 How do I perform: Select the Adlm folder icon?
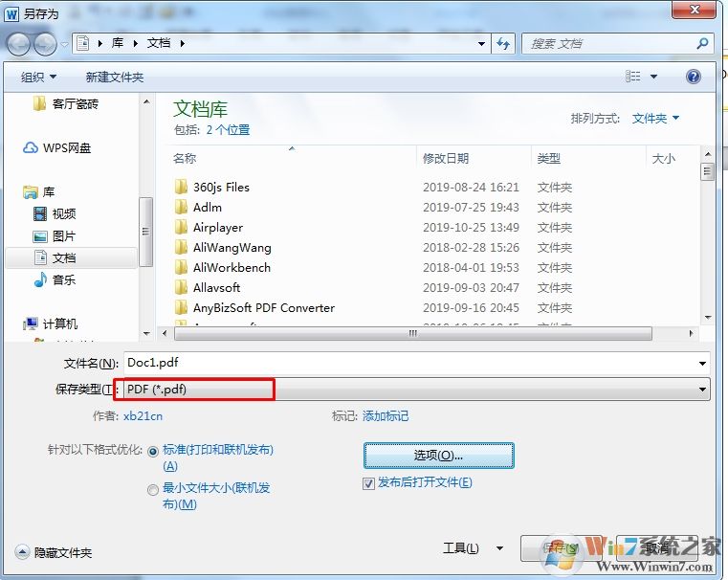coord(181,207)
